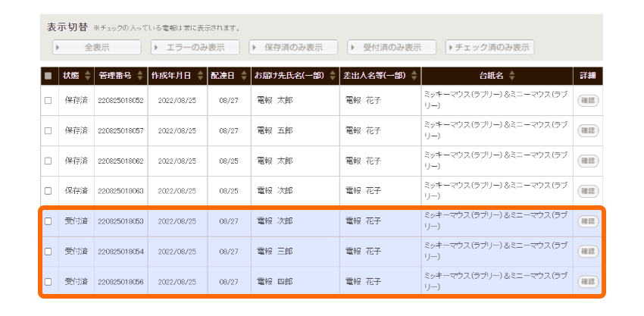Open 確認 details for row 220825018057

click(588, 131)
